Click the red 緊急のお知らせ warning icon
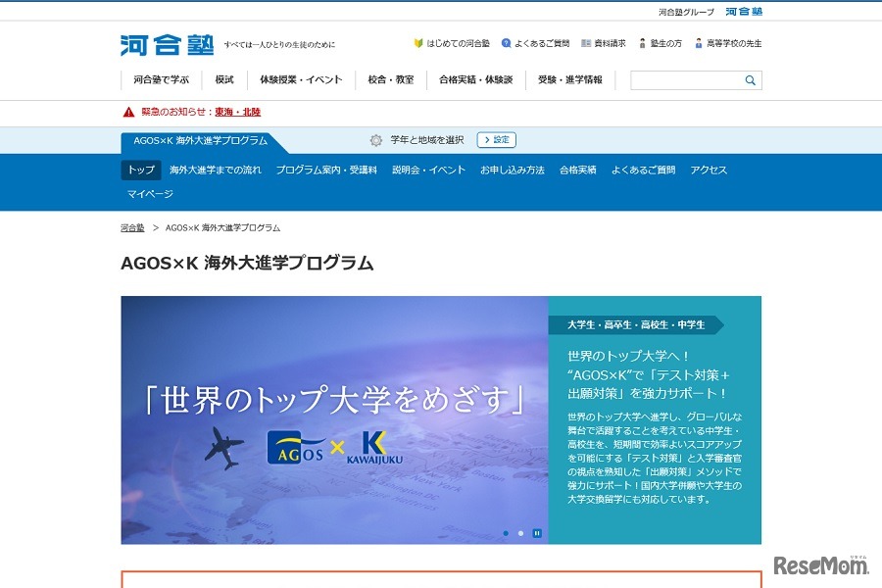The image size is (882, 588). click(128, 113)
